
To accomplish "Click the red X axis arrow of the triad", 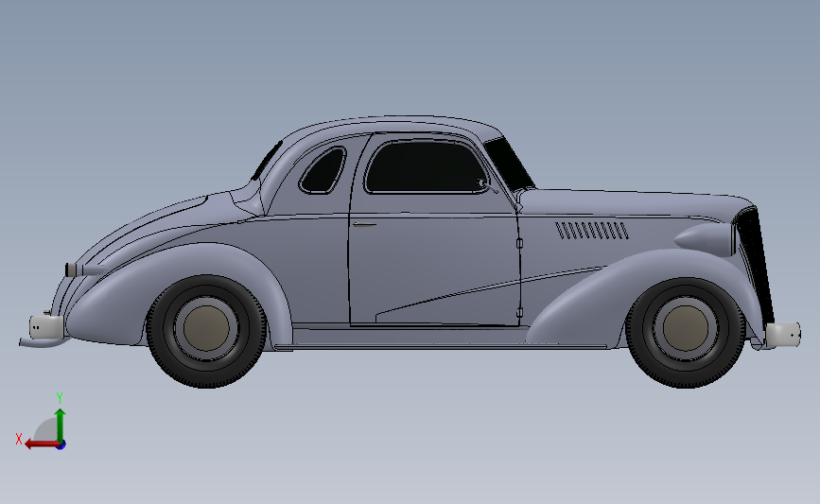I will click(42, 444).
